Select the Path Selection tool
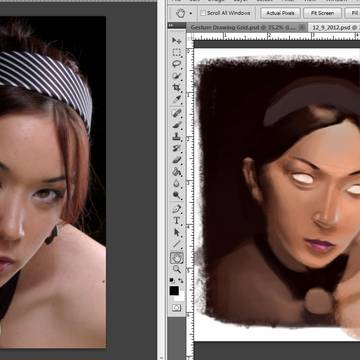Viewport: 360px width, 360px height. [x=177, y=232]
